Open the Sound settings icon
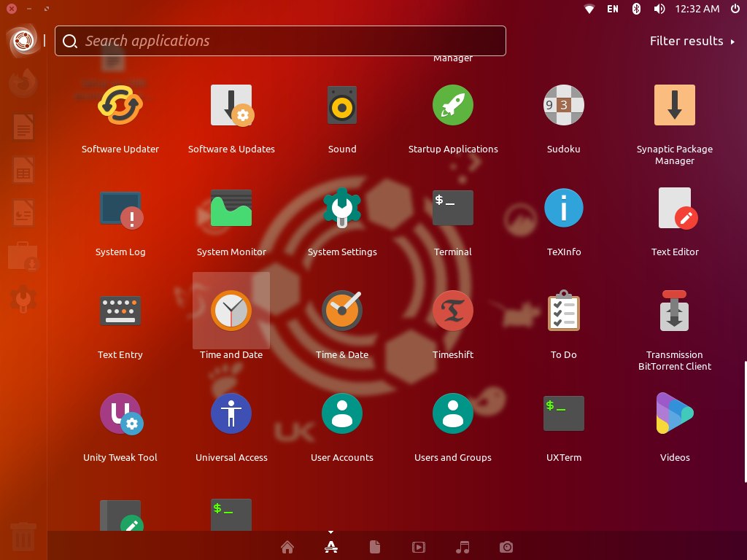This screenshot has height=560, width=747. pyautogui.click(x=342, y=105)
